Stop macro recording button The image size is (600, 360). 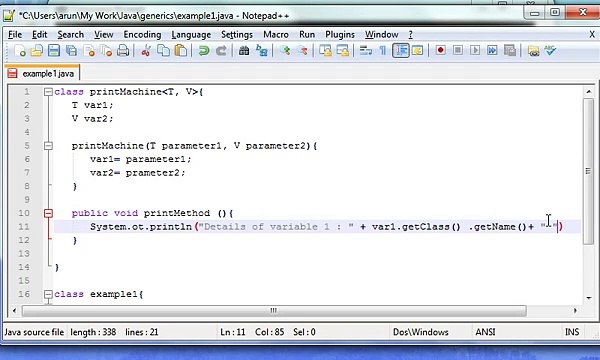click(x=458, y=50)
